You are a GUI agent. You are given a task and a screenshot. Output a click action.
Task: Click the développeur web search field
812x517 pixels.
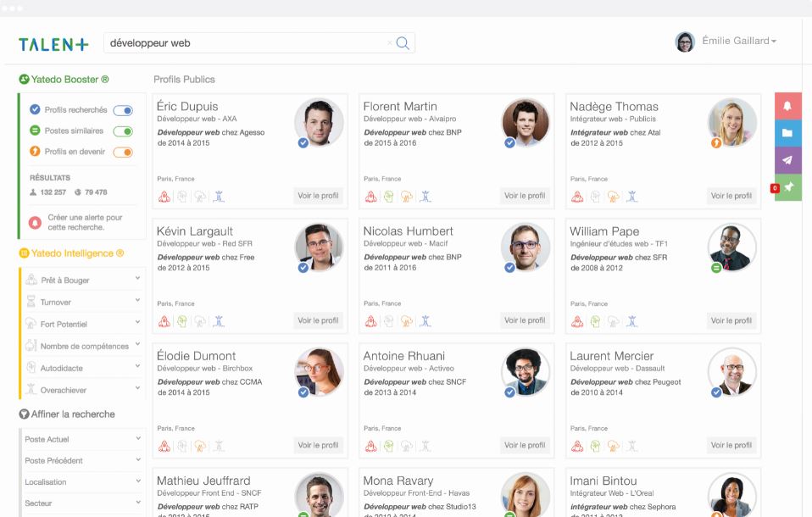click(246, 43)
